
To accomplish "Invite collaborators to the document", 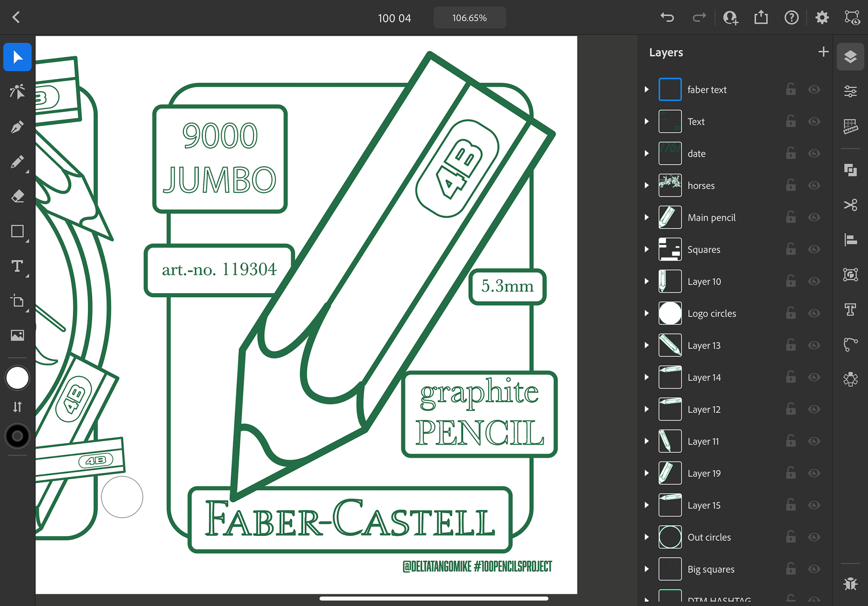I will click(731, 18).
